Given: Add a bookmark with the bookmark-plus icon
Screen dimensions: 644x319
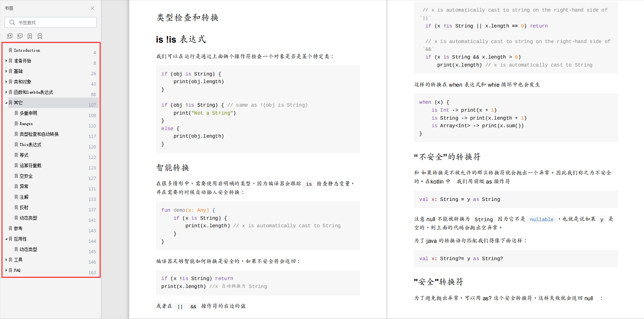Looking at the screenshot, I should point(30,36).
